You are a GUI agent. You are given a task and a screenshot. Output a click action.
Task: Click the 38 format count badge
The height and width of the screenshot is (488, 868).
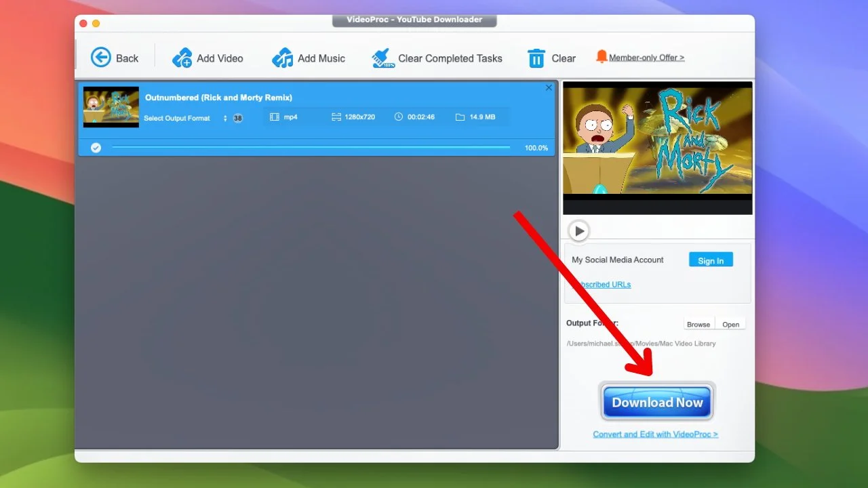(x=238, y=119)
